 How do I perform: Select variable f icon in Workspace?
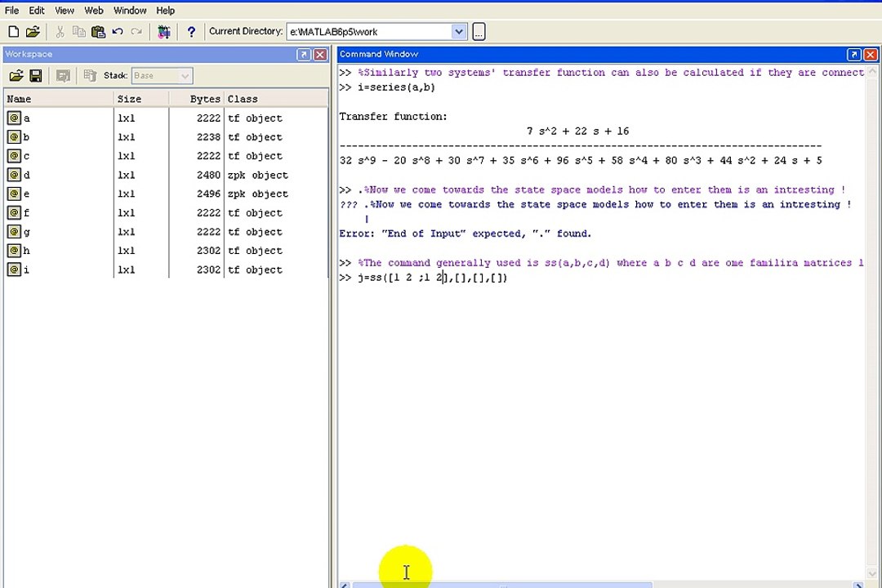click(14, 212)
